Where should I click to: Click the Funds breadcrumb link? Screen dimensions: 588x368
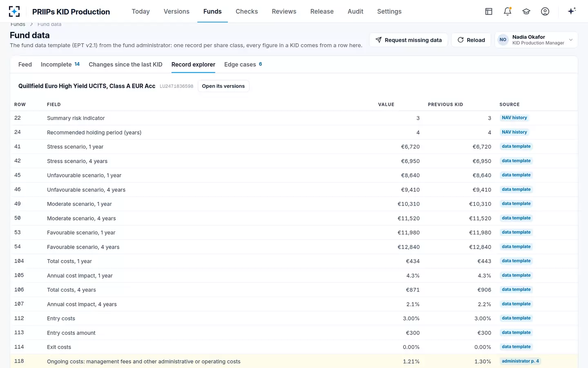(x=18, y=25)
